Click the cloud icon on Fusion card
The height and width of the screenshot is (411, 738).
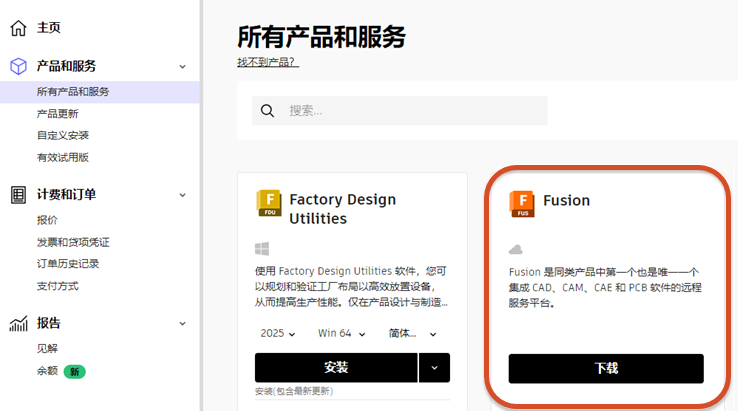pyautogui.click(x=516, y=249)
